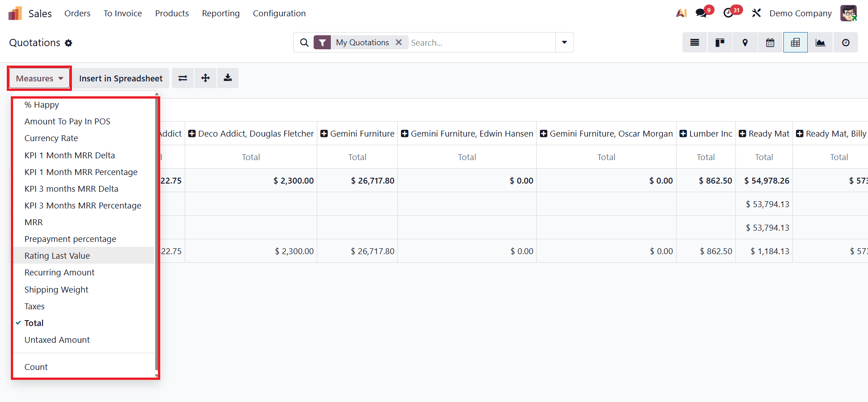Image resolution: width=868 pixels, height=402 pixels.
Task: Click the $ 54,978.26 total cell
Action: 764,180
